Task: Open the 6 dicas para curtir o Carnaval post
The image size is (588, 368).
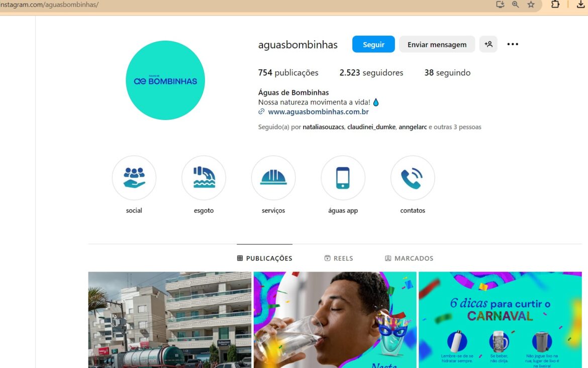Action: [x=500, y=320]
